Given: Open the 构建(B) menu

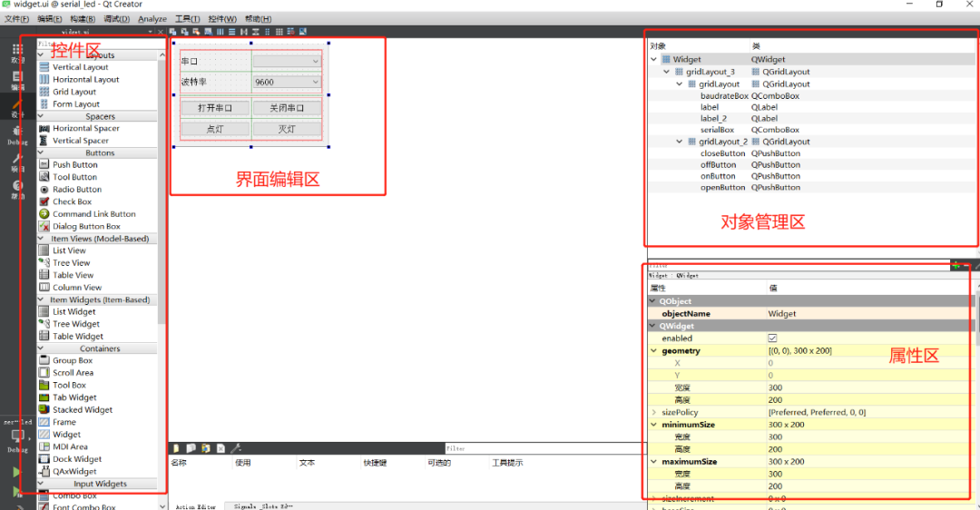Looking at the screenshot, I should pyautogui.click(x=83, y=19).
